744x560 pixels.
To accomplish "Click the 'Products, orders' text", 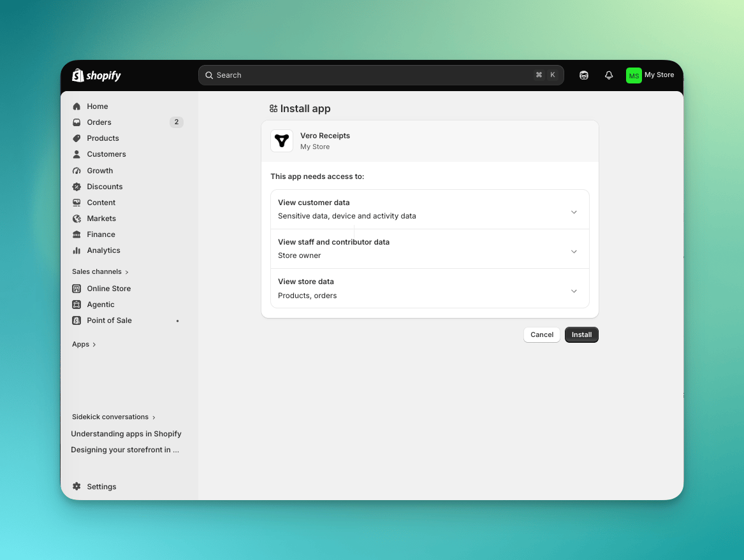I will [307, 296].
